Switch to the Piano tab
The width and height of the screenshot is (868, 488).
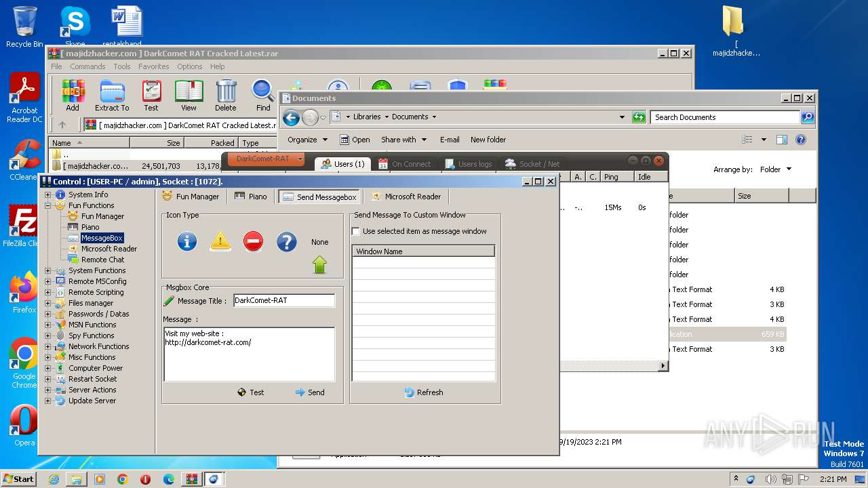pyautogui.click(x=250, y=197)
